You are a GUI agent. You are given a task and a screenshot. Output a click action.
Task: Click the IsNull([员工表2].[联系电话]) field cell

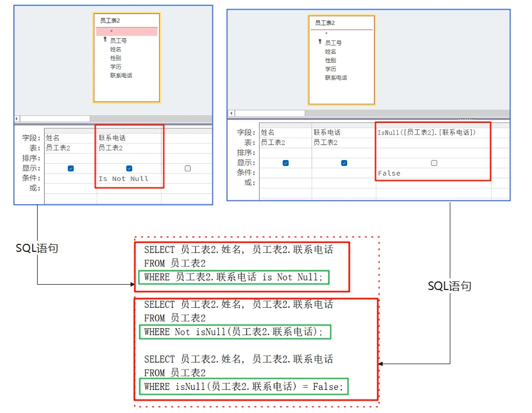click(x=434, y=132)
